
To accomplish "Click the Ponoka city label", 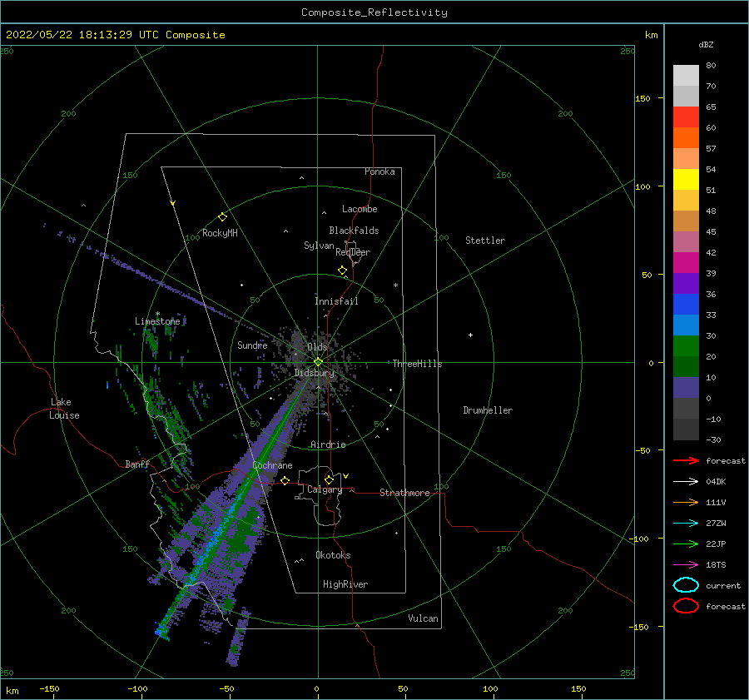I will [379, 171].
